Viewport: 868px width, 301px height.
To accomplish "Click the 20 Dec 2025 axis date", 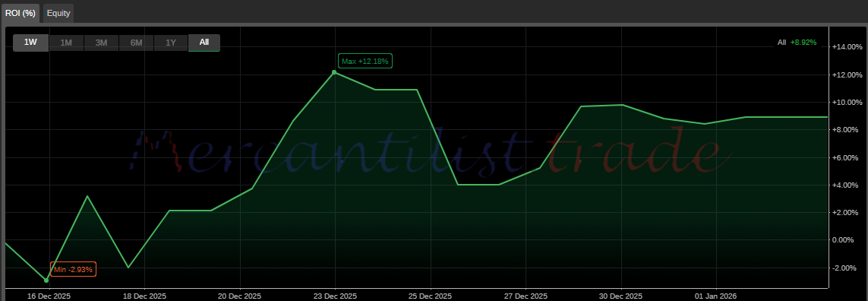I will (240, 296).
